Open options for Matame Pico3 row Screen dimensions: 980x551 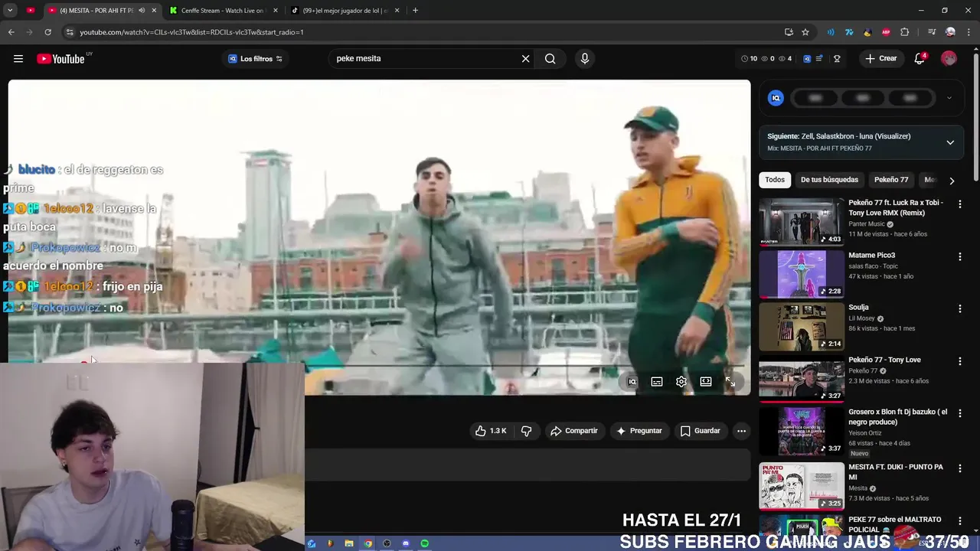point(959,256)
